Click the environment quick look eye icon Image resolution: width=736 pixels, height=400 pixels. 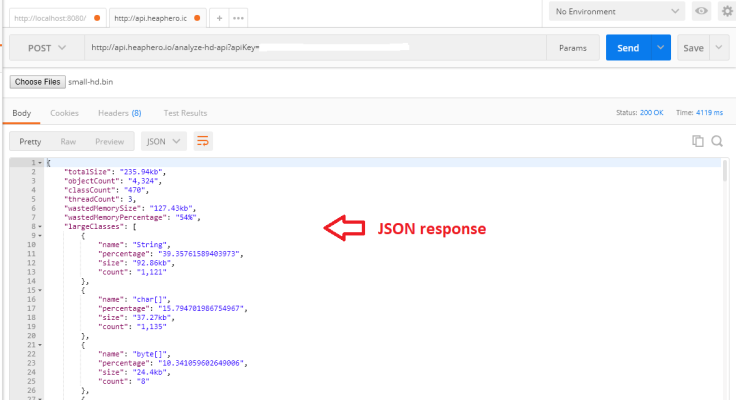point(701,11)
